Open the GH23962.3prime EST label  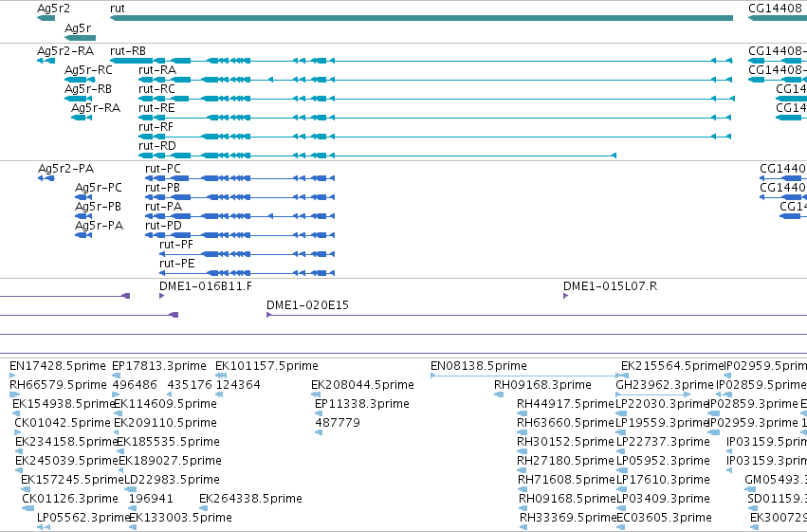coord(665,385)
